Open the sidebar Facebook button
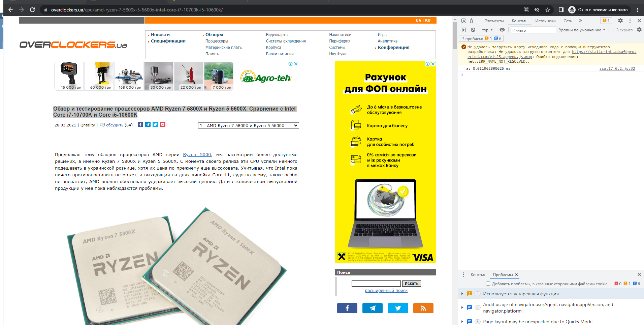This screenshot has height=325, width=644. pyautogui.click(x=347, y=308)
